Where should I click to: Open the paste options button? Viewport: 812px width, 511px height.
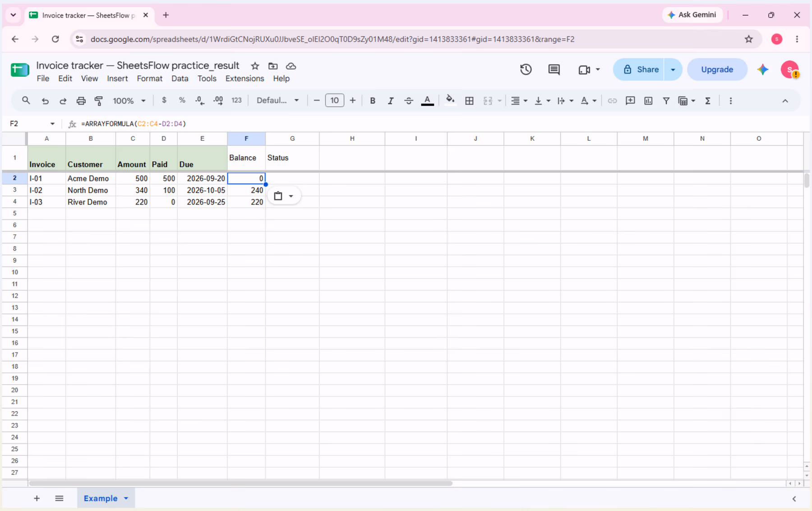[284, 196]
